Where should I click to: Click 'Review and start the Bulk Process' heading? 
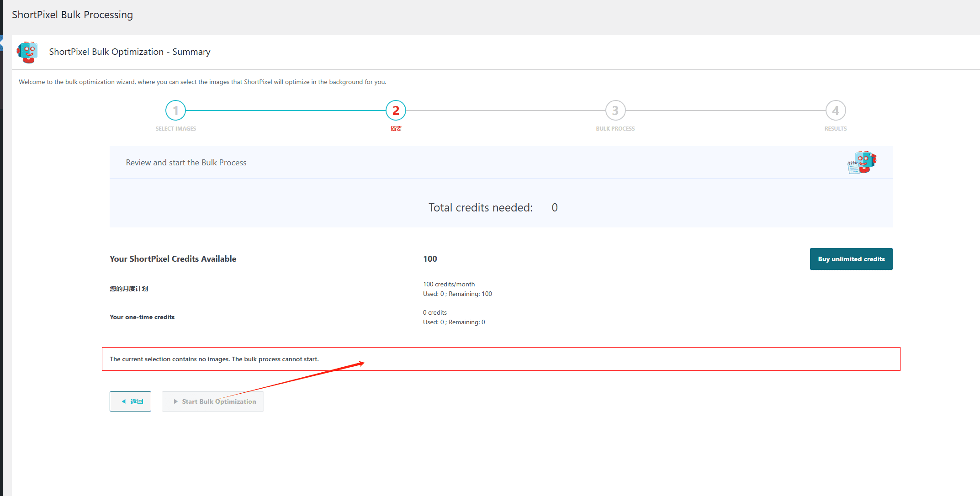click(186, 163)
